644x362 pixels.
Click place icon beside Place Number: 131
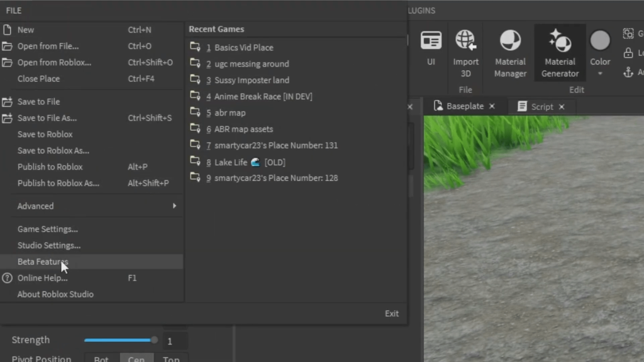[195, 145]
